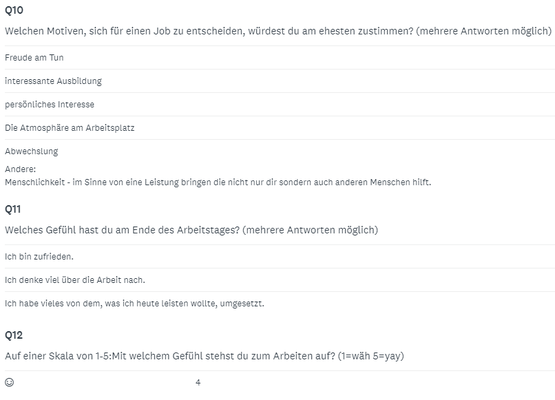The image size is (555, 400).
Task: Click '(1=wäh 5=yay)' scale hint text
Action: (x=371, y=356)
